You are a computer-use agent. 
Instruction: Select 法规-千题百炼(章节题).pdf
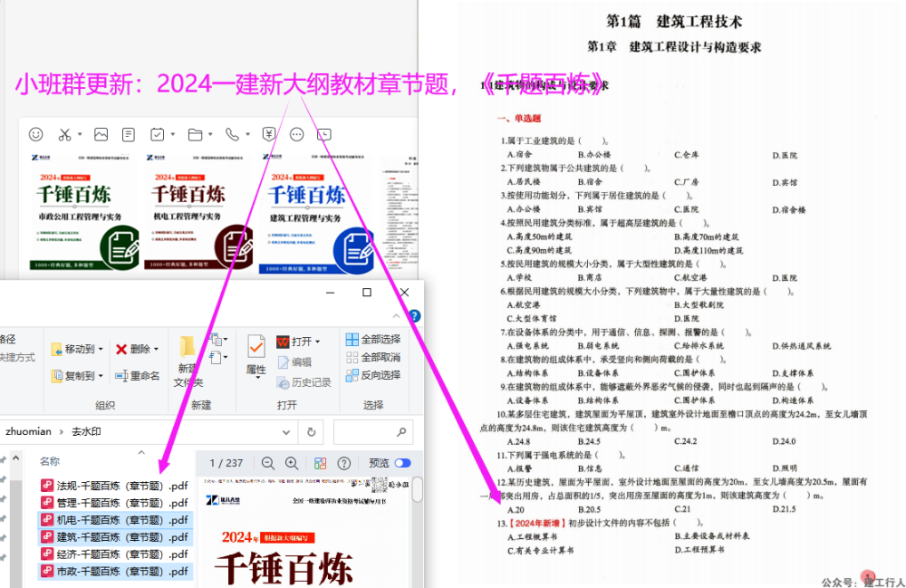pos(115,486)
